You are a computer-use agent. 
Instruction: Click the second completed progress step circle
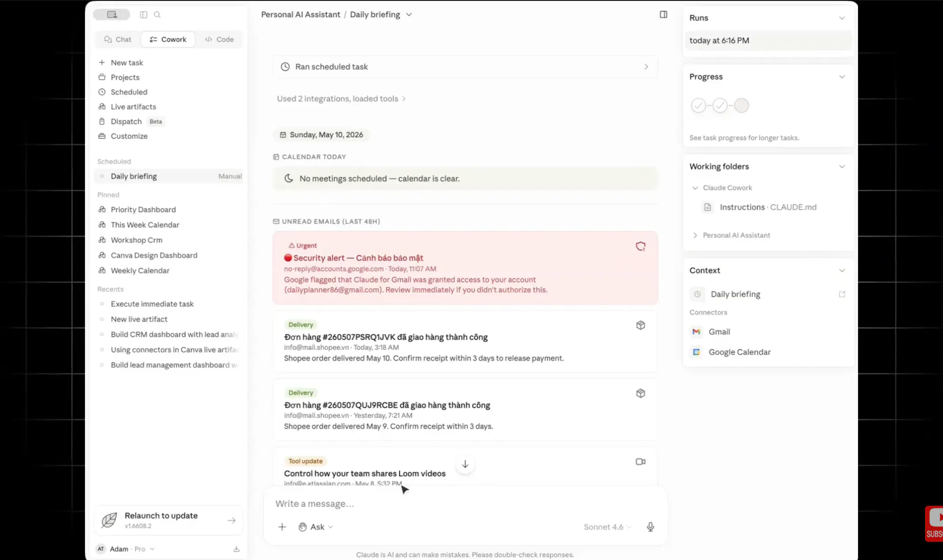click(x=720, y=105)
